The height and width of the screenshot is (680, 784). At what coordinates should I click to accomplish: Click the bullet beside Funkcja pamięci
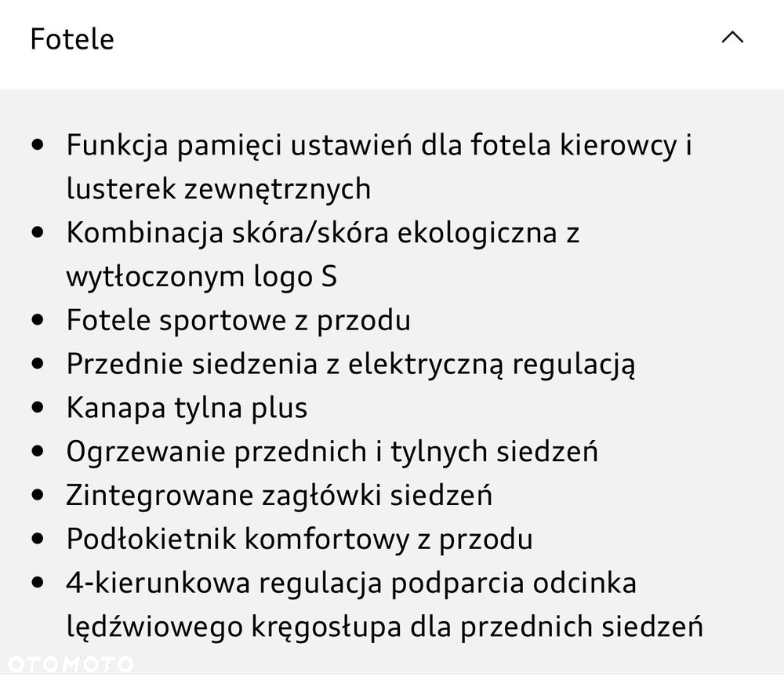[x=38, y=145]
